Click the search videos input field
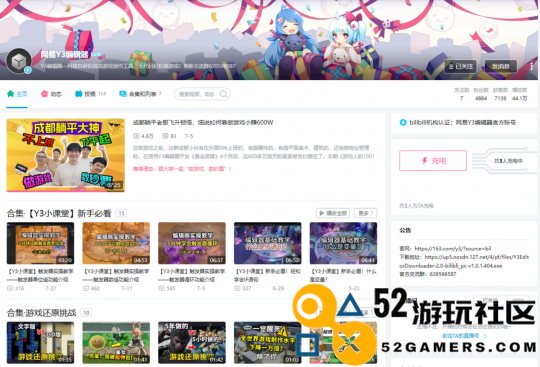Viewport: 540px width, 367px height. pyautogui.click(x=202, y=94)
